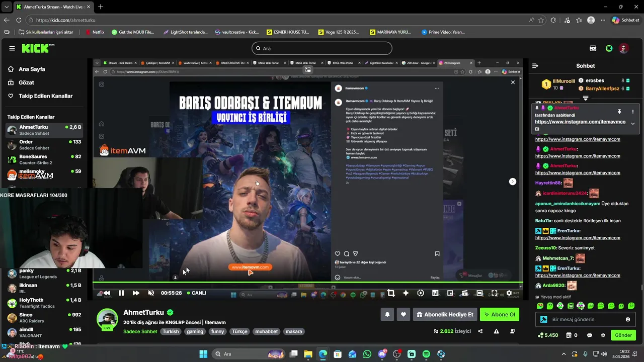Insert the heart-eyes green quick emote
Image resolution: width=644 pixels, height=362 pixels.
coord(540,306)
